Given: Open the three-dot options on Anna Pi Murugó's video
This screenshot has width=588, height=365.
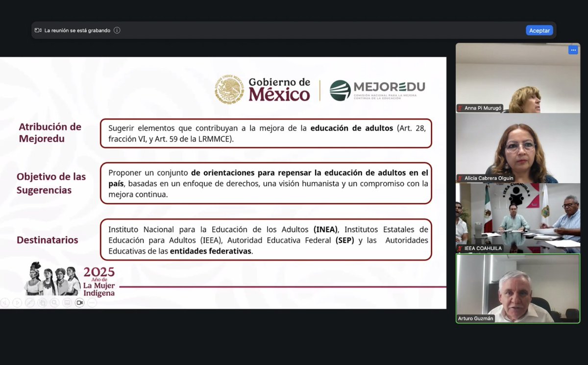Looking at the screenshot, I should [x=573, y=50].
